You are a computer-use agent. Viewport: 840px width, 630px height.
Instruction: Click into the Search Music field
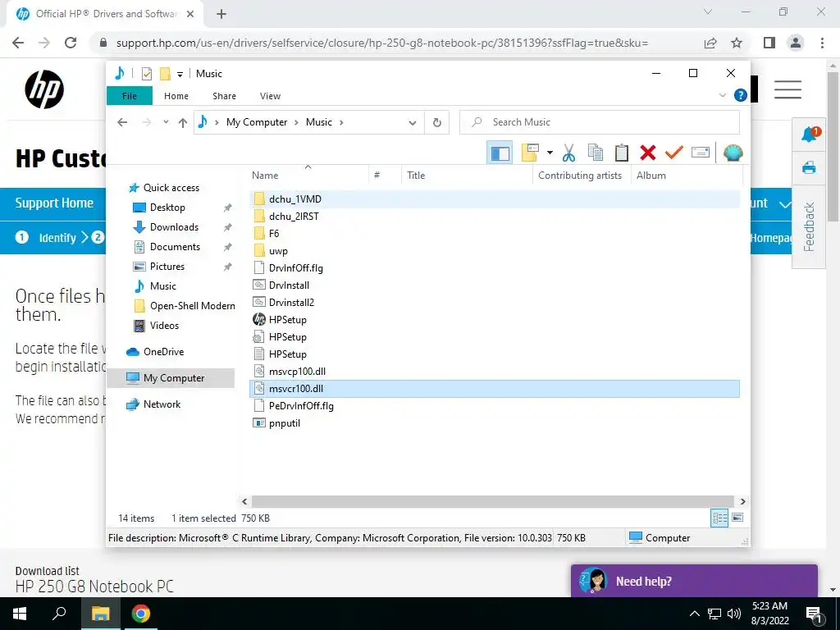(x=600, y=122)
